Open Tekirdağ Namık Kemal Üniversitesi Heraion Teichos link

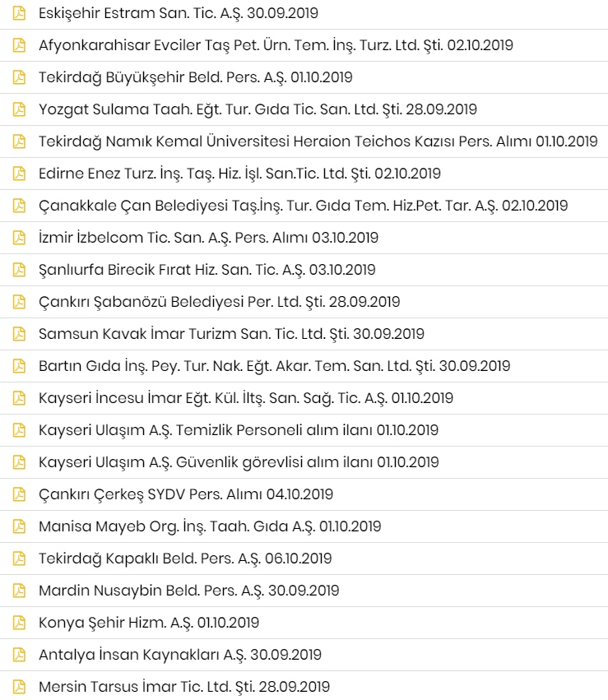coord(318,142)
